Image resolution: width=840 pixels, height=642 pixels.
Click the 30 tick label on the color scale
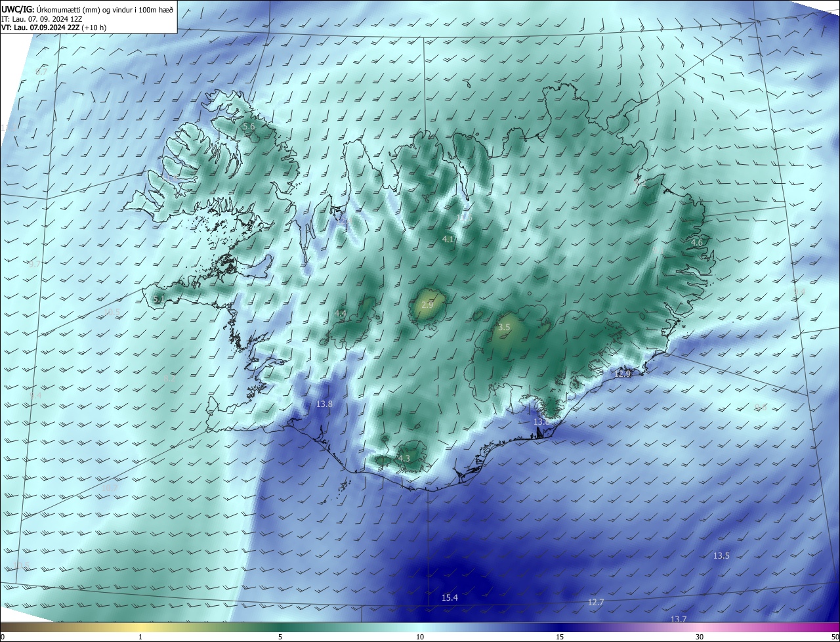[x=700, y=637]
